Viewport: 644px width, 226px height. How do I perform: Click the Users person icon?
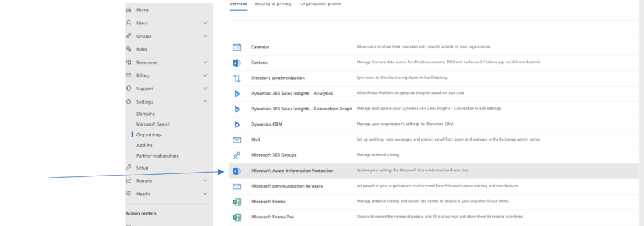129,23
